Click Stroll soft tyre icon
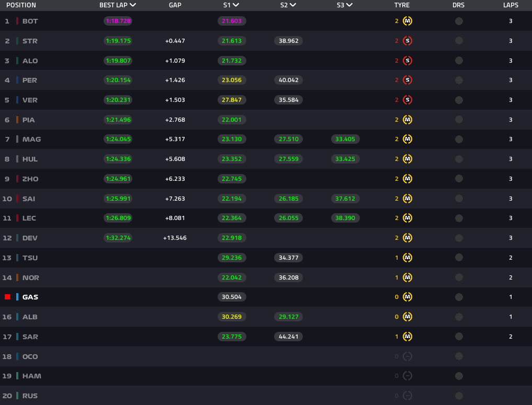This screenshot has height=405, width=532. point(408,41)
